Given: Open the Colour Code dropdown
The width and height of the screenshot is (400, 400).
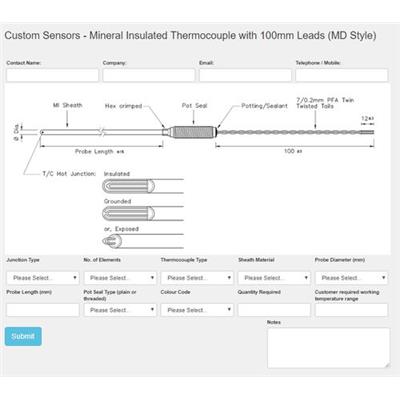Looking at the screenshot, I should tap(197, 310).
